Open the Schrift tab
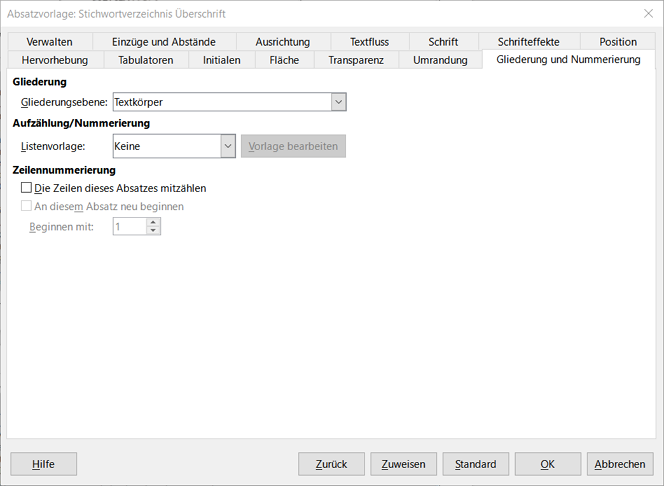664x486 pixels. click(443, 42)
